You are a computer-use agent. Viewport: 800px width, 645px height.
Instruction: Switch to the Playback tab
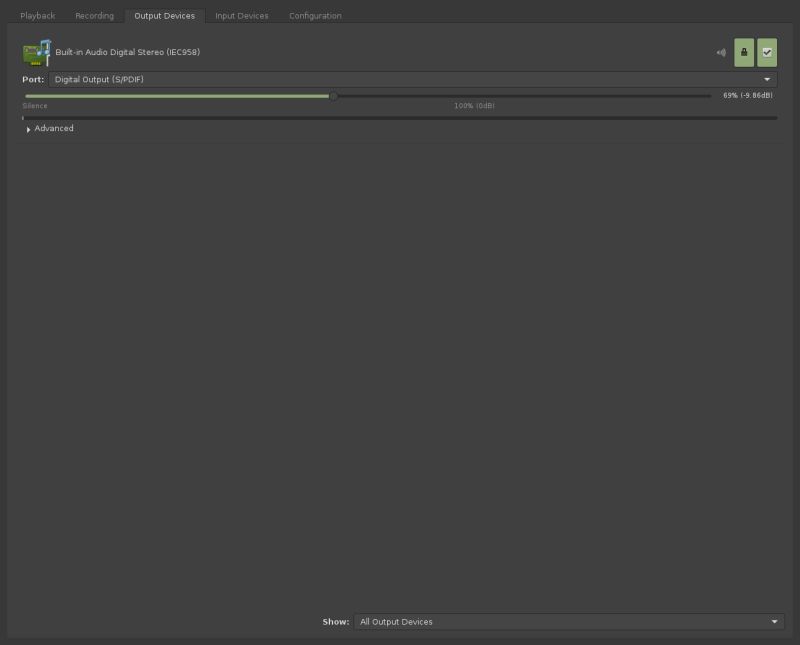click(38, 16)
